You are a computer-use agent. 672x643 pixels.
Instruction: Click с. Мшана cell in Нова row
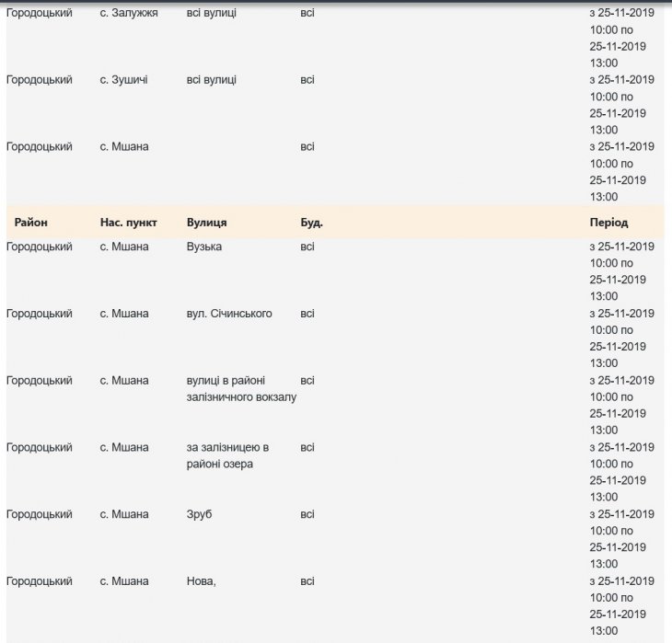(x=124, y=581)
